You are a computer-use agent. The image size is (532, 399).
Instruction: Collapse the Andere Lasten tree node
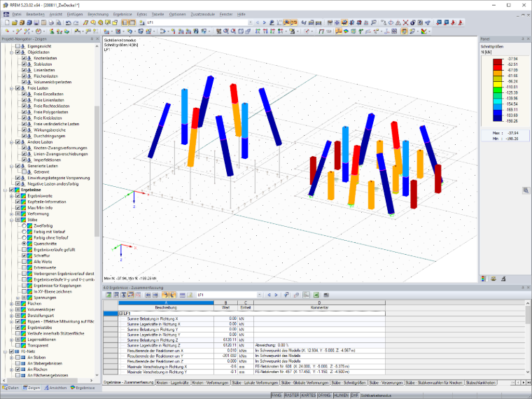pos(11,142)
